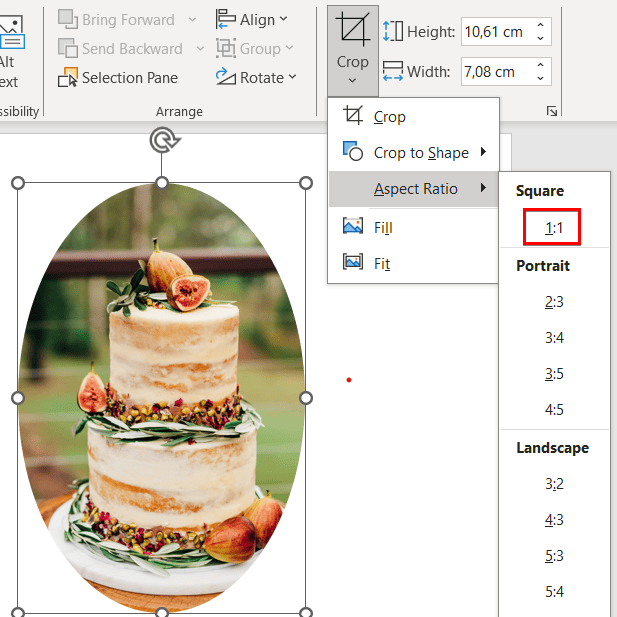This screenshot has width=617, height=617.
Task: Select the 1:1 square aspect ratio
Action: click(x=554, y=228)
